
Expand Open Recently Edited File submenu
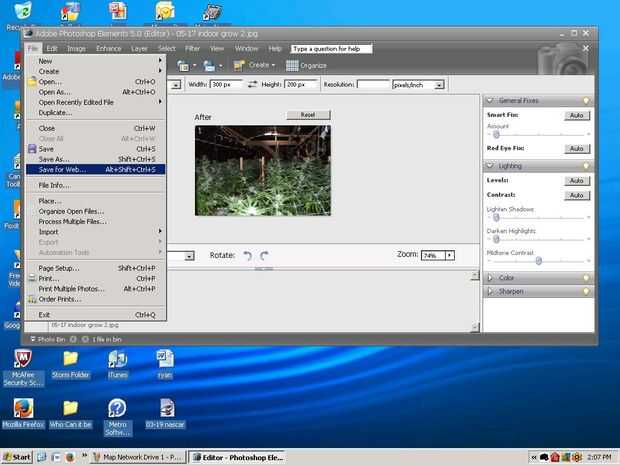point(95,102)
